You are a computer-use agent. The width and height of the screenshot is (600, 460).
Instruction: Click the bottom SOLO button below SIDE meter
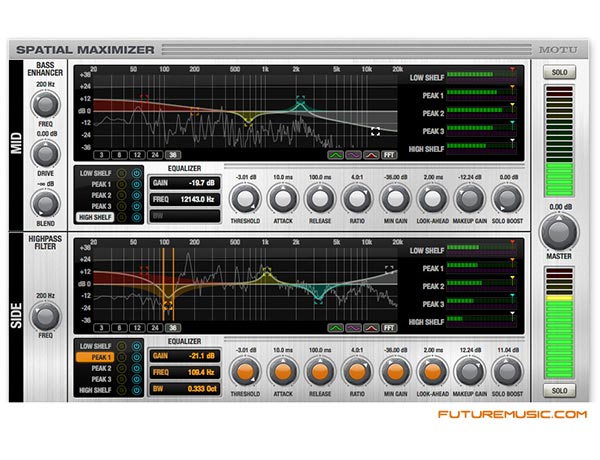(x=559, y=391)
